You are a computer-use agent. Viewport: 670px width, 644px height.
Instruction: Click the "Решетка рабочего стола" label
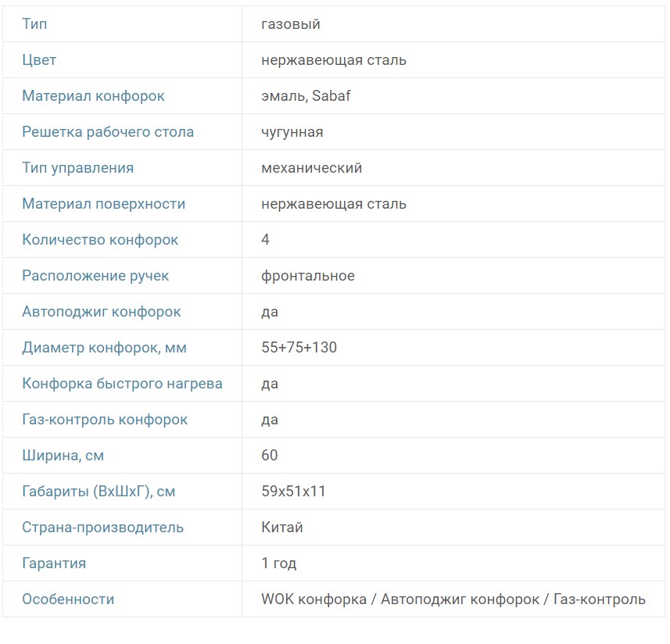[108, 132]
